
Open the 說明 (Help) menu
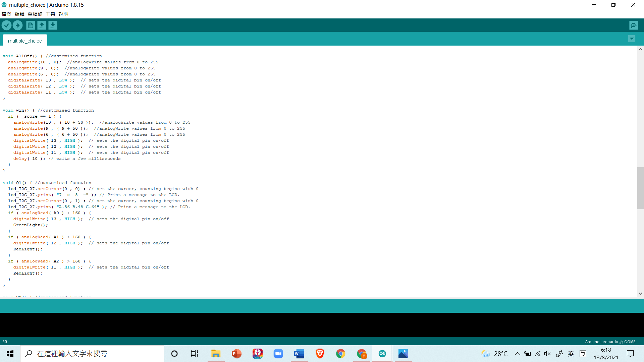(63, 14)
